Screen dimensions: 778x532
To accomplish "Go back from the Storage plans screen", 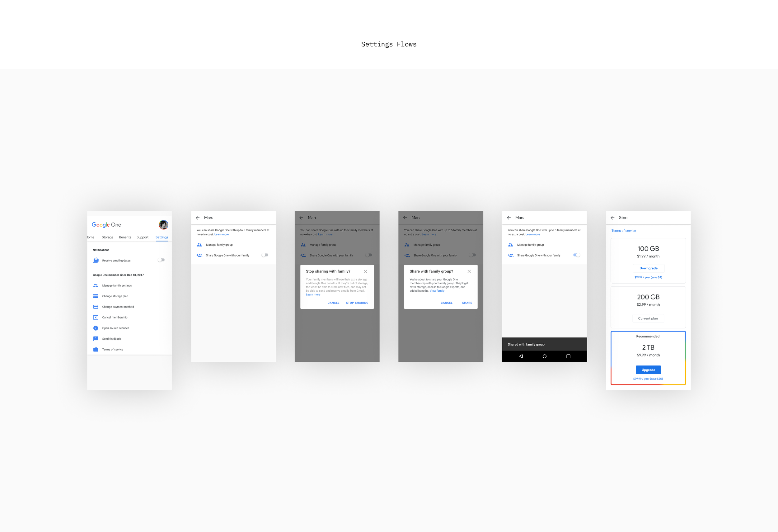I will tap(612, 218).
